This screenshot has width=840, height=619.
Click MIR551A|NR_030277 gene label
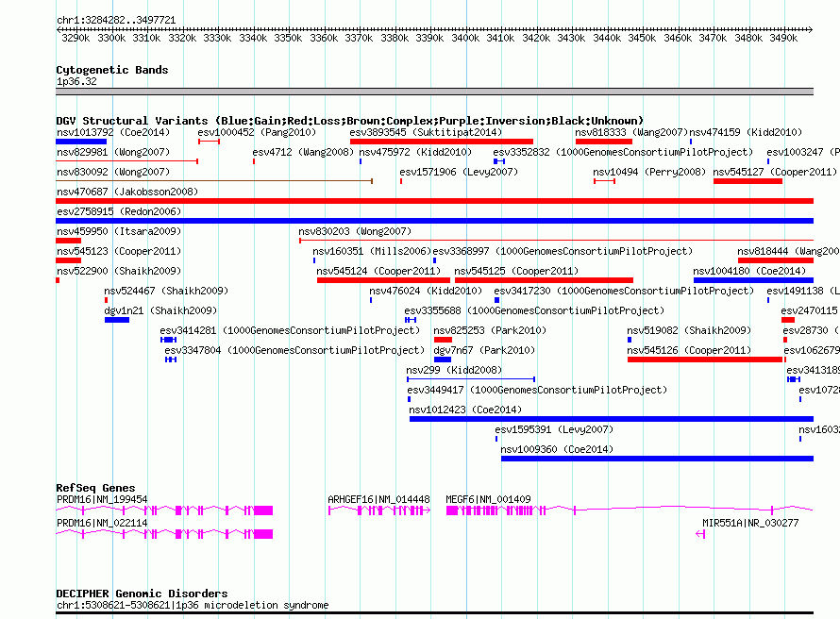click(x=750, y=523)
